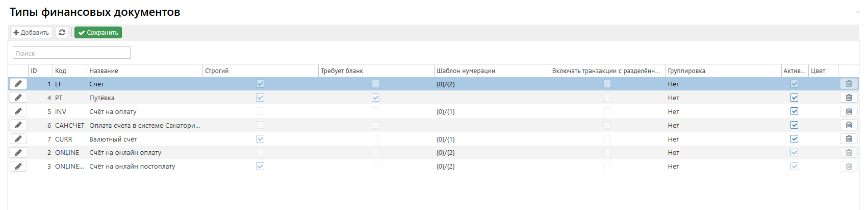Click the pencil icon for Валютный счёт
Screen dimensions: 868x210
point(18,139)
